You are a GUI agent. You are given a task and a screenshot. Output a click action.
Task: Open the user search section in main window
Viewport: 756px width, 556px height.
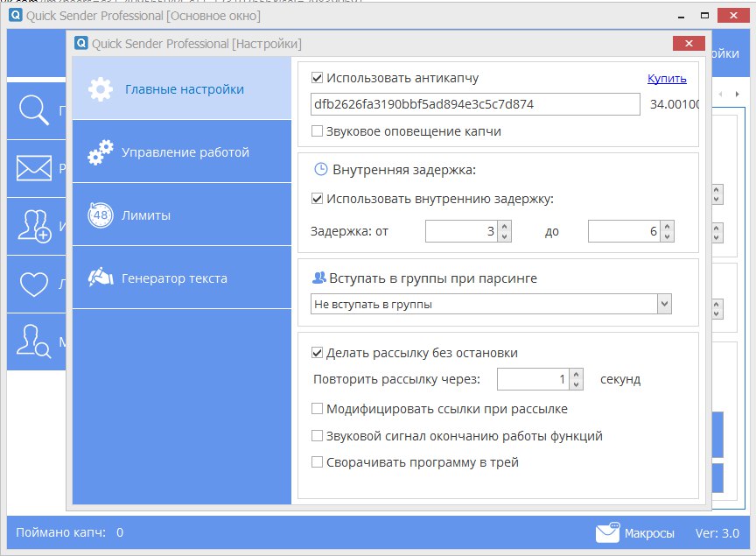(x=36, y=341)
